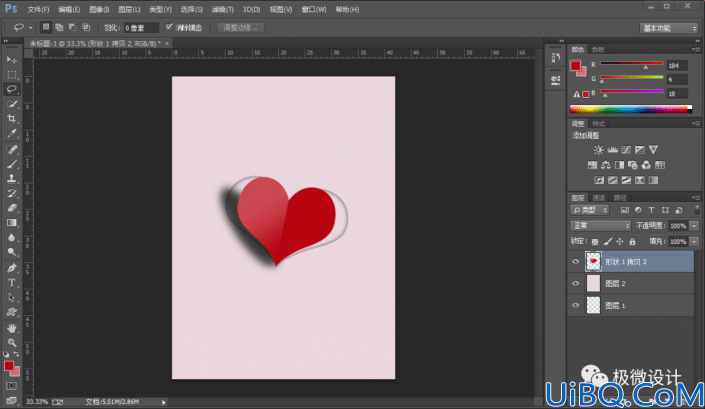Switch to the 通道 channels tab
The image size is (705, 409).
599,198
